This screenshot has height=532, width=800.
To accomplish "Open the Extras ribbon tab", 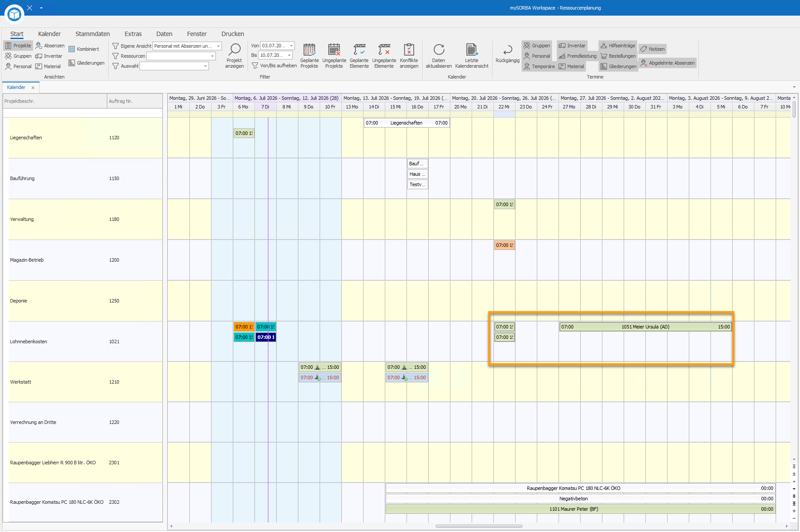I will 133,34.
